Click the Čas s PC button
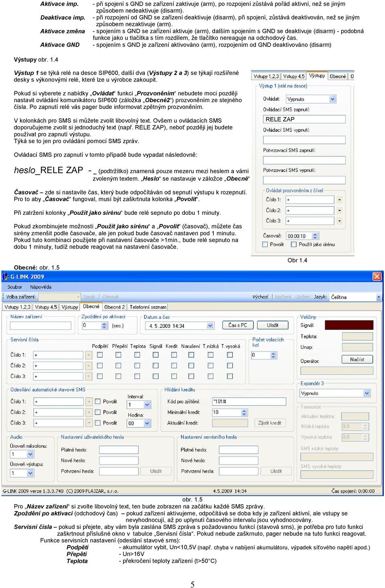 [238, 325]
